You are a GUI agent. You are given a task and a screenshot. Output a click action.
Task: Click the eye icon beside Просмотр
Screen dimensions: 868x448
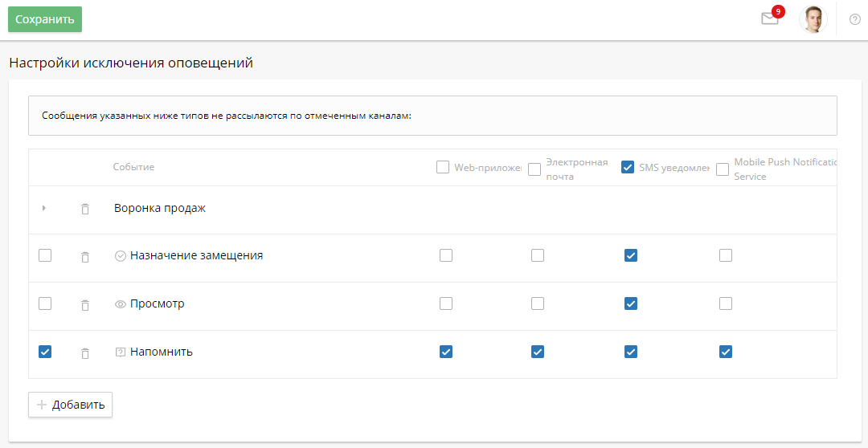(x=120, y=304)
